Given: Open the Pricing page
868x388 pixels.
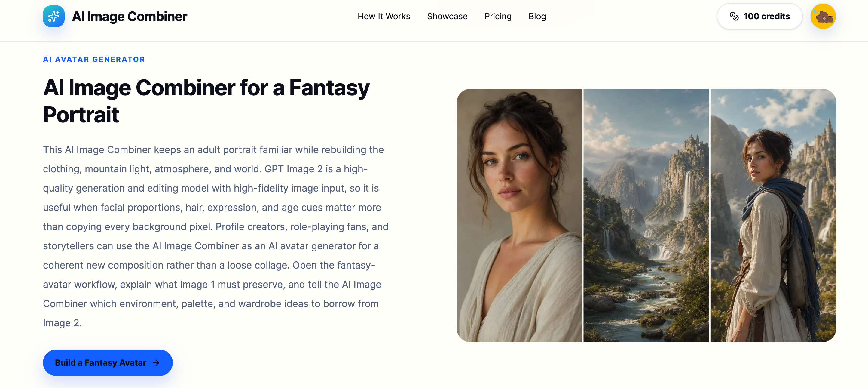Looking at the screenshot, I should point(498,16).
